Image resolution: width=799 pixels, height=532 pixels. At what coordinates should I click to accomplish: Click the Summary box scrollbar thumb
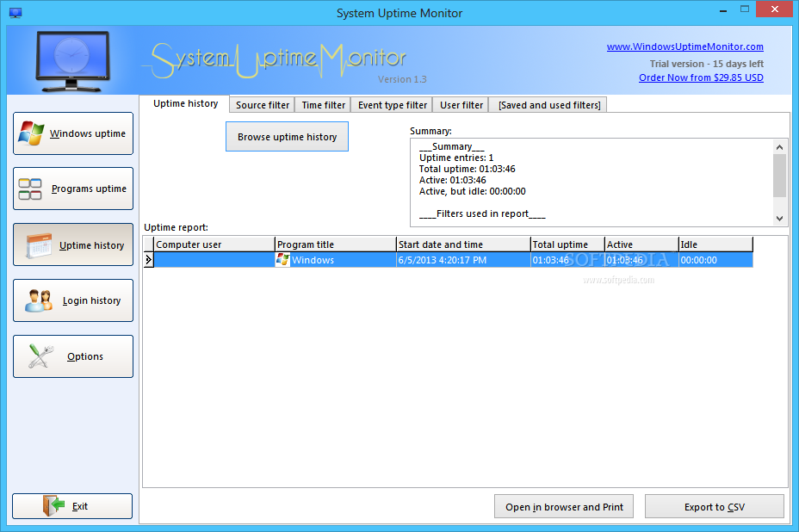[779, 176]
